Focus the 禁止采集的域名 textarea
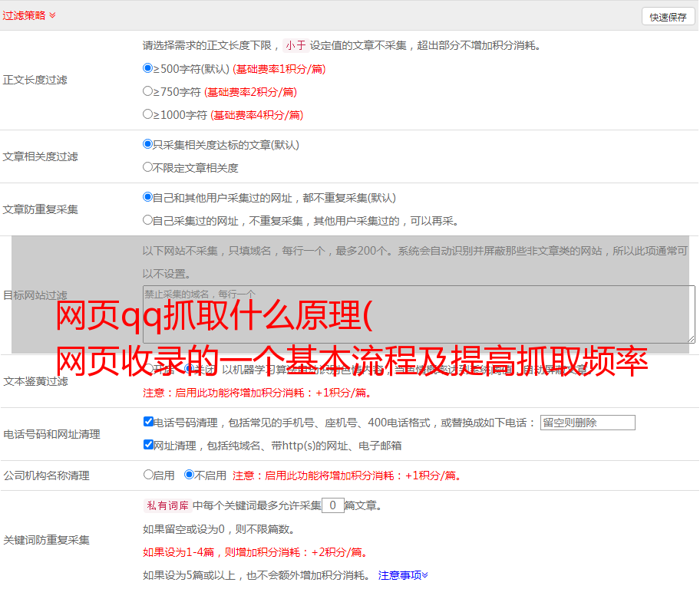700x589 pixels. [419, 314]
